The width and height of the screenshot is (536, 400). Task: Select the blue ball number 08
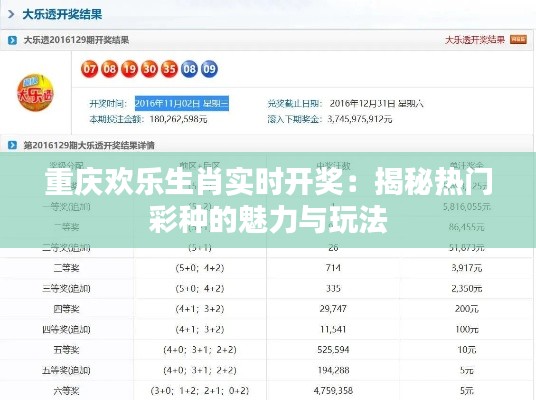point(189,69)
